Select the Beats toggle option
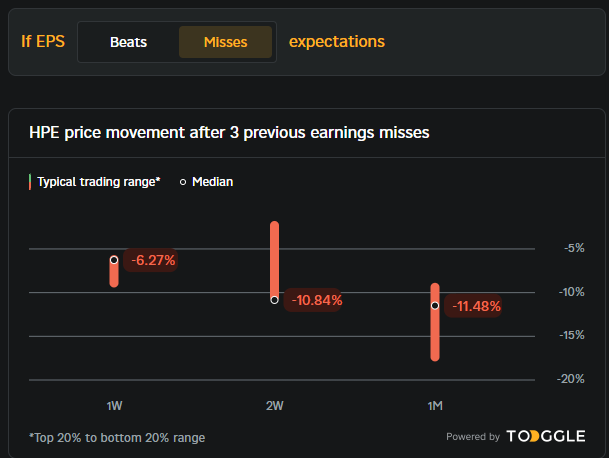This screenshot has width=609, height=458. (x=128, y=42)
